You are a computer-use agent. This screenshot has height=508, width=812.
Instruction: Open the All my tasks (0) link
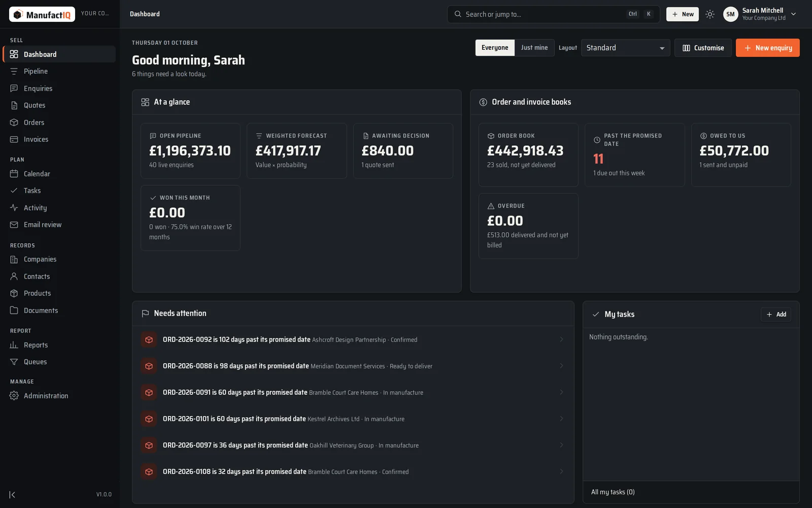click(613, 492)
